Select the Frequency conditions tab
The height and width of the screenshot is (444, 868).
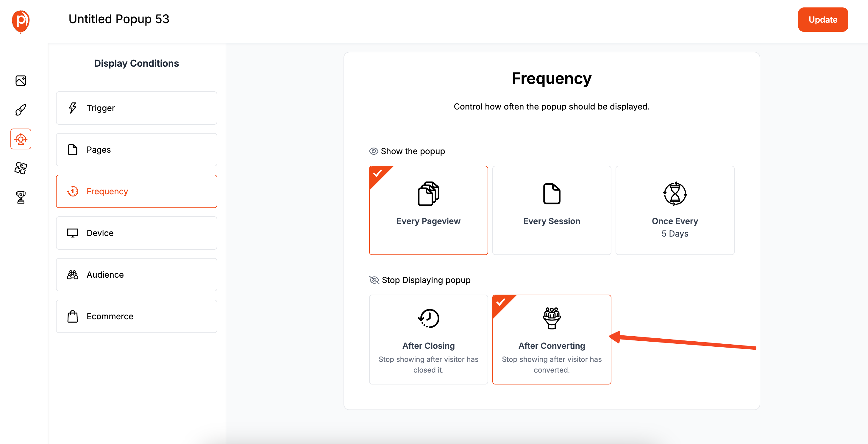coord(136,191)
